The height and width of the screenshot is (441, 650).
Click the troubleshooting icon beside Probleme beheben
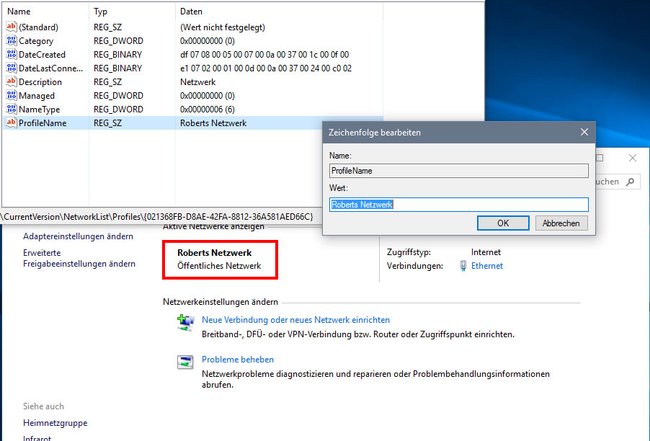tap(185, 362)
